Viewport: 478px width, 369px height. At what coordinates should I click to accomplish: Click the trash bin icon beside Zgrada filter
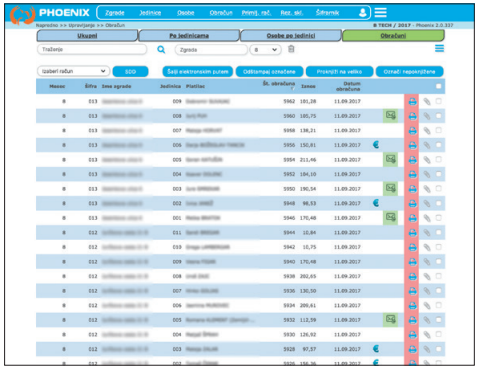pos(291,49)
